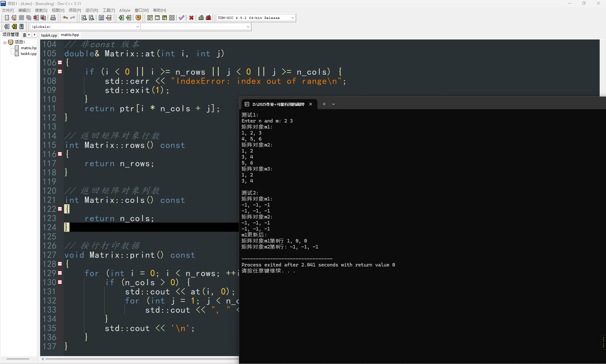Click the blue bookmark toolbar icon
The image size is (606, 364).
coord(21,27)
